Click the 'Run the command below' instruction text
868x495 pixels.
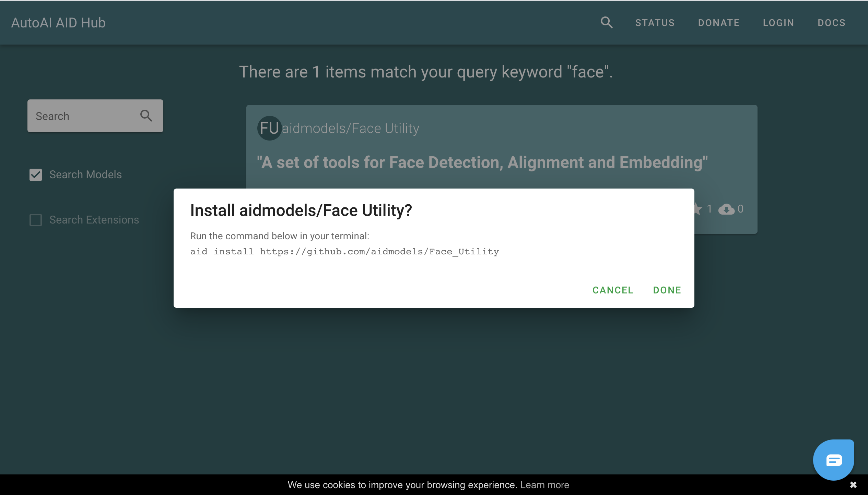click(280, 236)
